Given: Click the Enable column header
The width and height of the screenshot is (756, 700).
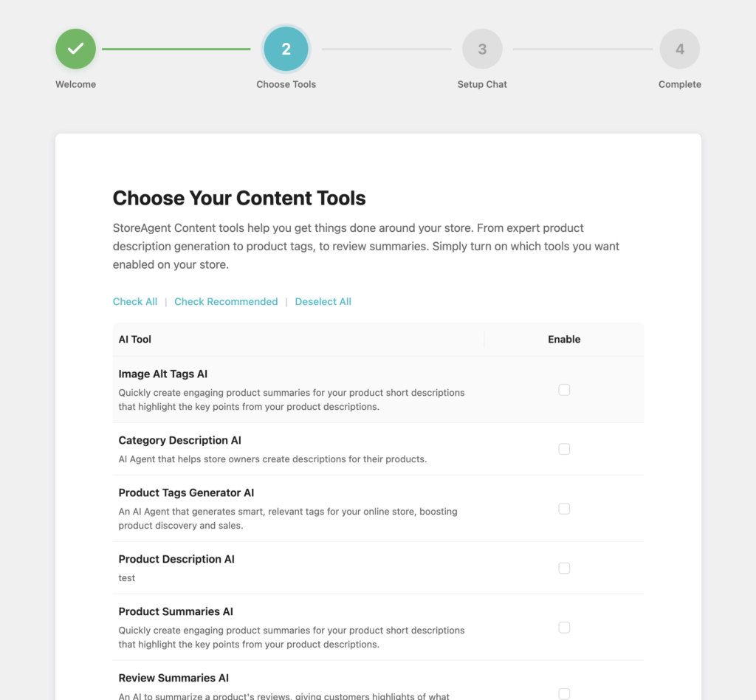Looking at the screenshot, I should coord(564,339).
